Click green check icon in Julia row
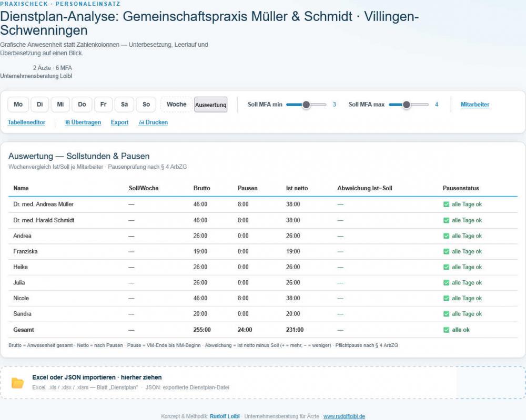 point(446,283)
